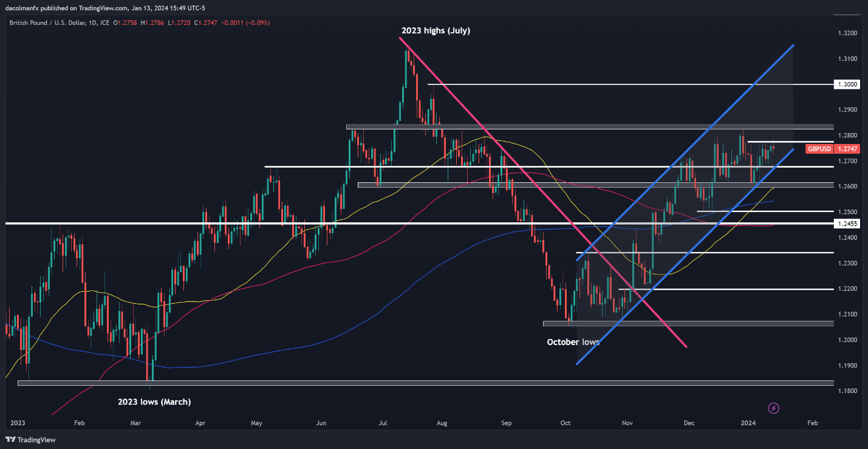
Task: Click the Oct label on time axis
Action: tap(565, 422)
